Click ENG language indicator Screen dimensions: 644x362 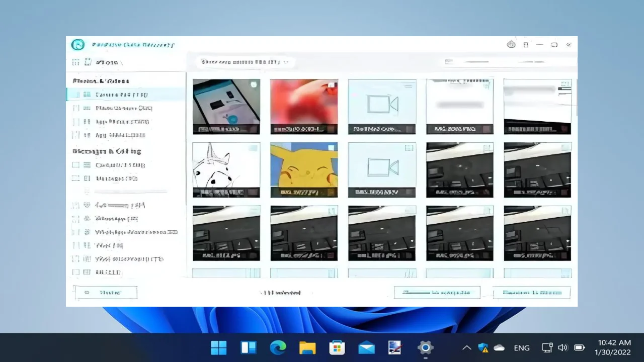click(x=522, y=347)
